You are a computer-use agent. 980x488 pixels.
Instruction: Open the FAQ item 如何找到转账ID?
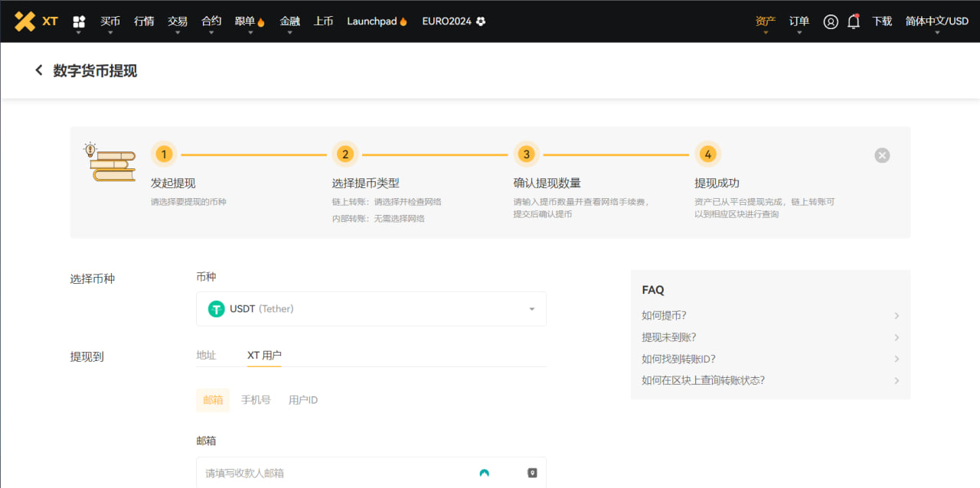pyautogui.click(x=770, y=359)
